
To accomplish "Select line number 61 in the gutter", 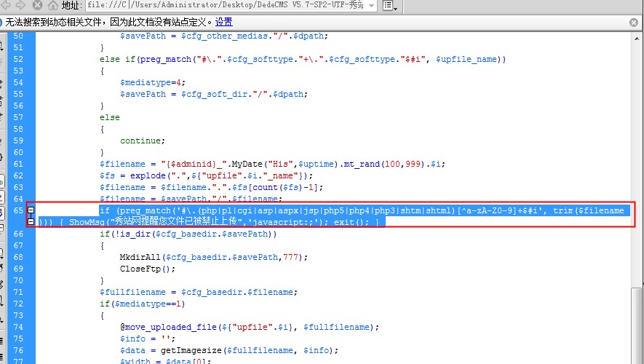I will click(x=18, y=164).
